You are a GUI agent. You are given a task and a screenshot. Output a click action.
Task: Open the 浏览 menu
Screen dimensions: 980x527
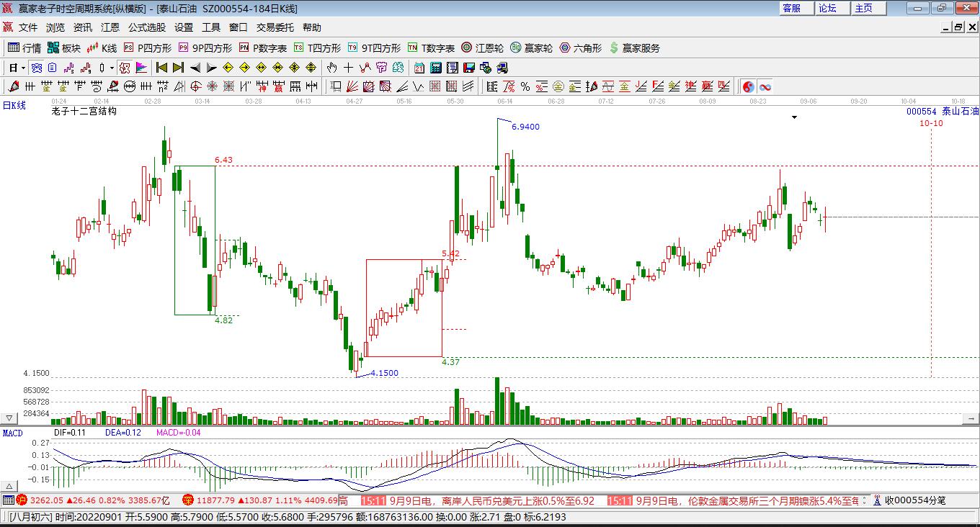(x=55, y=27)
